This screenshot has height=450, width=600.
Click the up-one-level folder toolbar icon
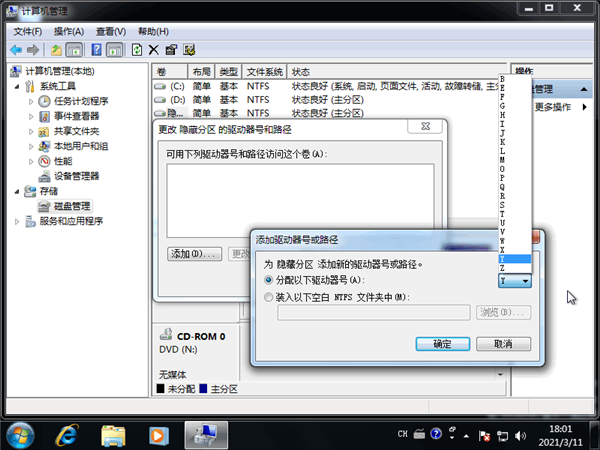56,49
